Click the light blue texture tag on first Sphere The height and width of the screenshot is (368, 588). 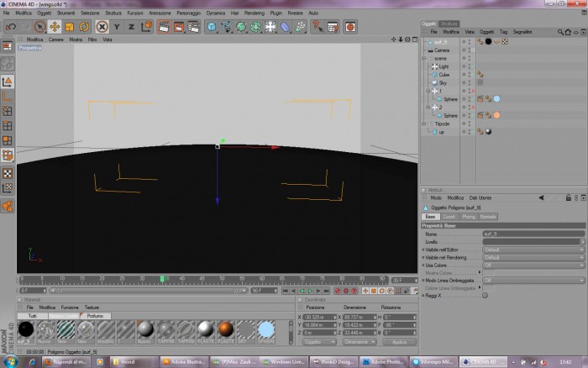[x=497, y=99]
